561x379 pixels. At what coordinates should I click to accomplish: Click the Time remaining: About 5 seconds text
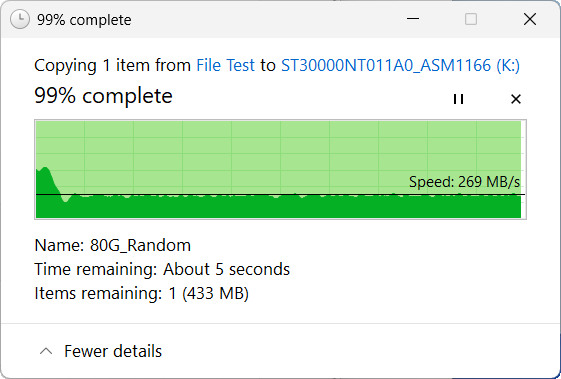click(x=162, y=269)
